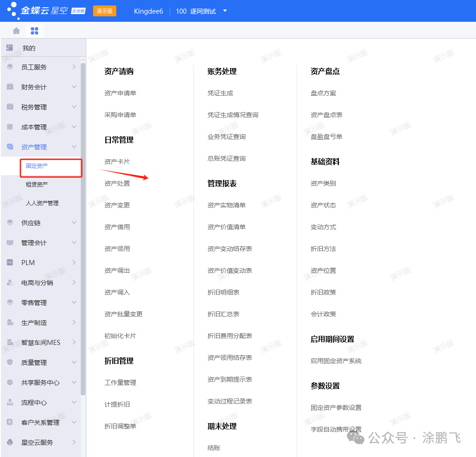The width and height of the screenshot is (476, 457).
Task: Collapse the 资产管理 sidebar section
Action: click(x=74, y=147)
